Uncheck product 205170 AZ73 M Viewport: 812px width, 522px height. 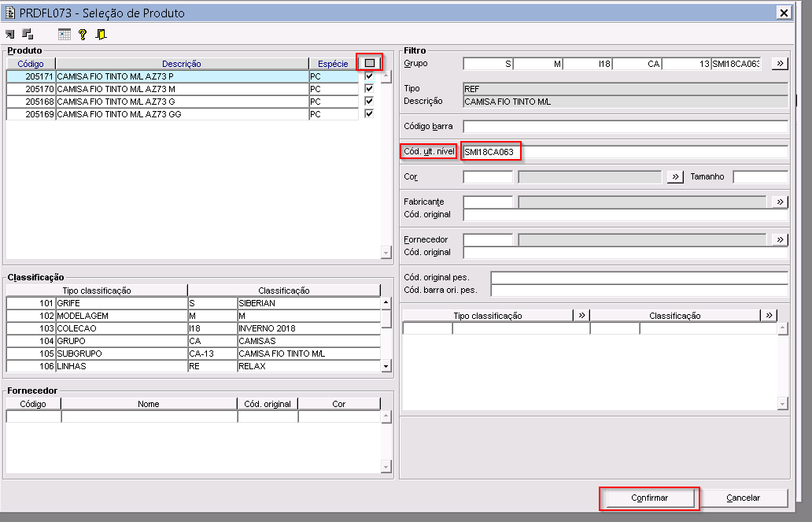(369, 89)
